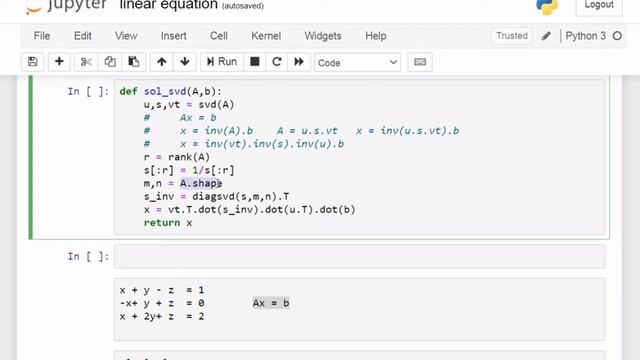This screenshot has height=360, width=640.
Task: Move selected cell up with the arrow
Action: coord(162,62)
